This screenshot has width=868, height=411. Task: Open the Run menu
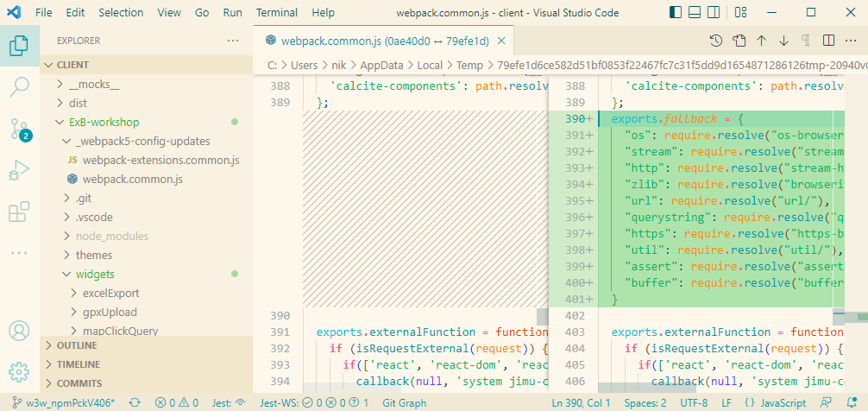click(x=232, y=12)
